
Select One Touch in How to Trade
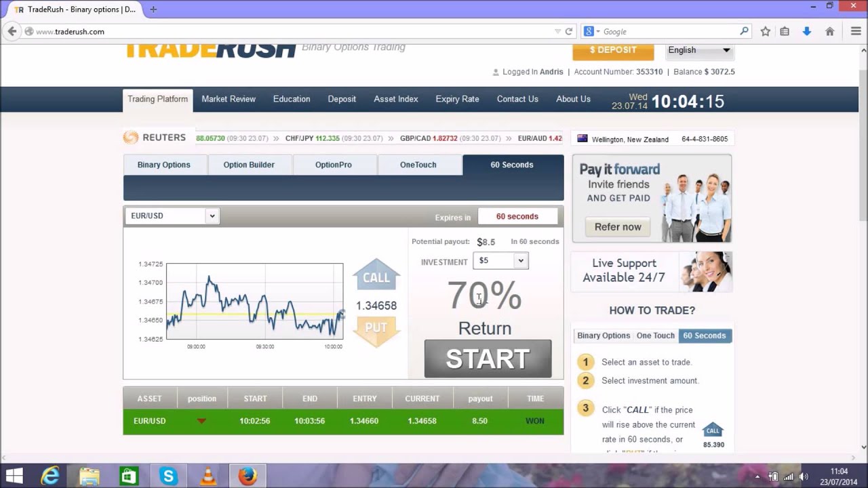click(655, 335)
